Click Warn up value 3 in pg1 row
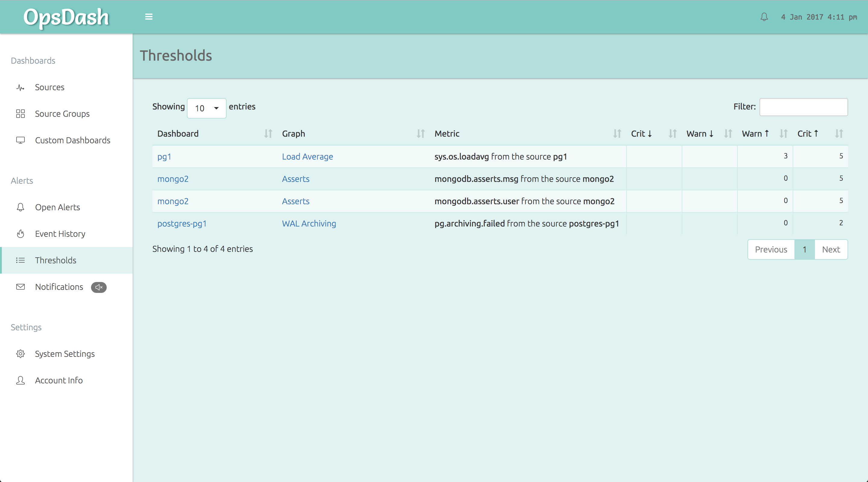The image size is (868, 482). pyautogui.click(x=785, y=156)
